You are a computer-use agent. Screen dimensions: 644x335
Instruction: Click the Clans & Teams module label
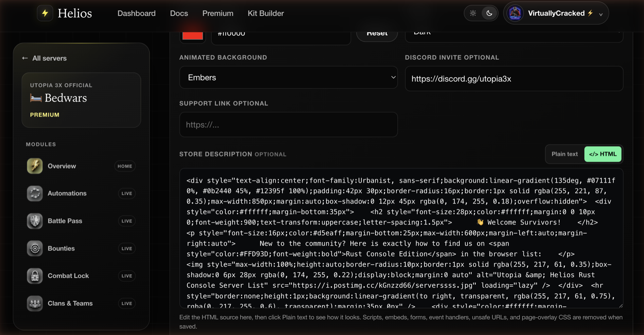[70, 304]
